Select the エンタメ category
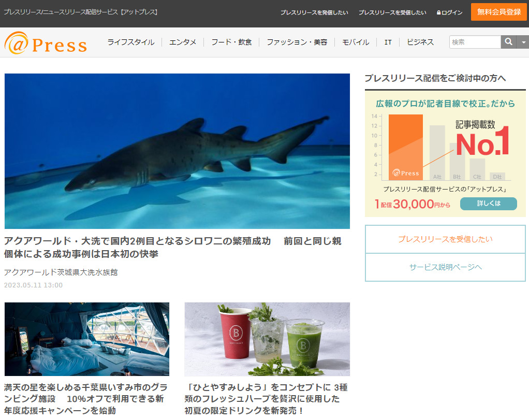Image resolution: width=529 pixels, height=420 pixels. tap(183, 42)
